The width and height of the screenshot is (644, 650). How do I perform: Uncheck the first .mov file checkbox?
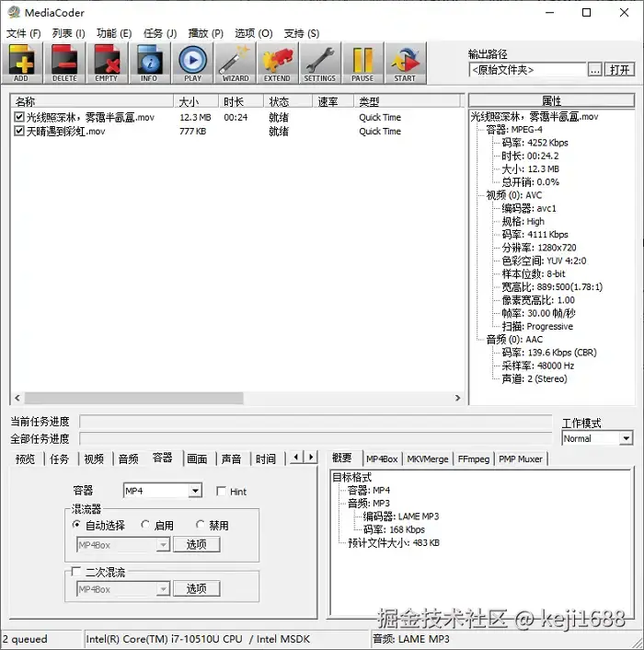18,117
